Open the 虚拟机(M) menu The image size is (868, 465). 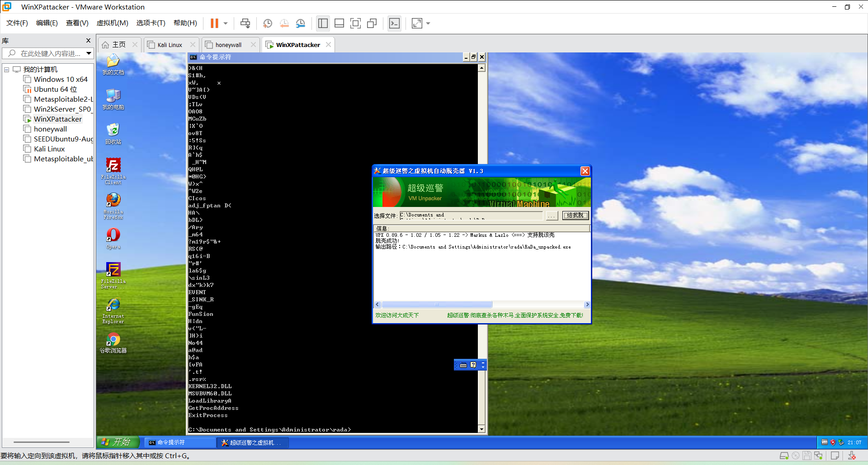point(113,23)
